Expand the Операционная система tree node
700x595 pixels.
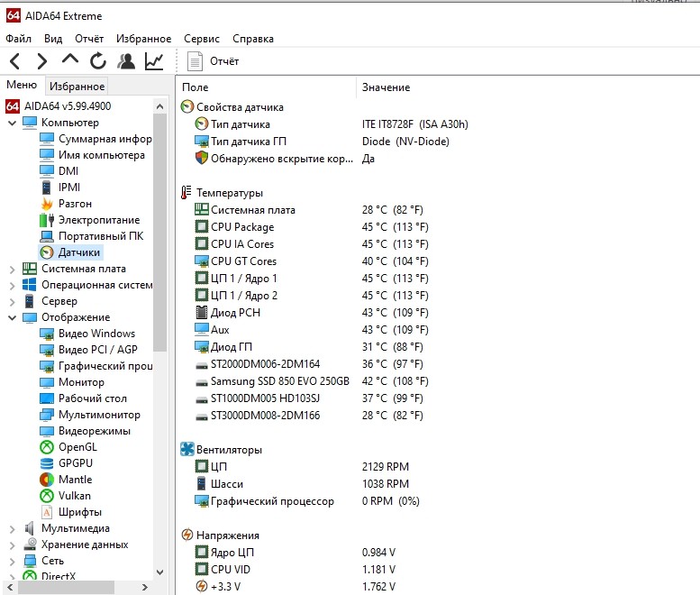pos(12,285)
